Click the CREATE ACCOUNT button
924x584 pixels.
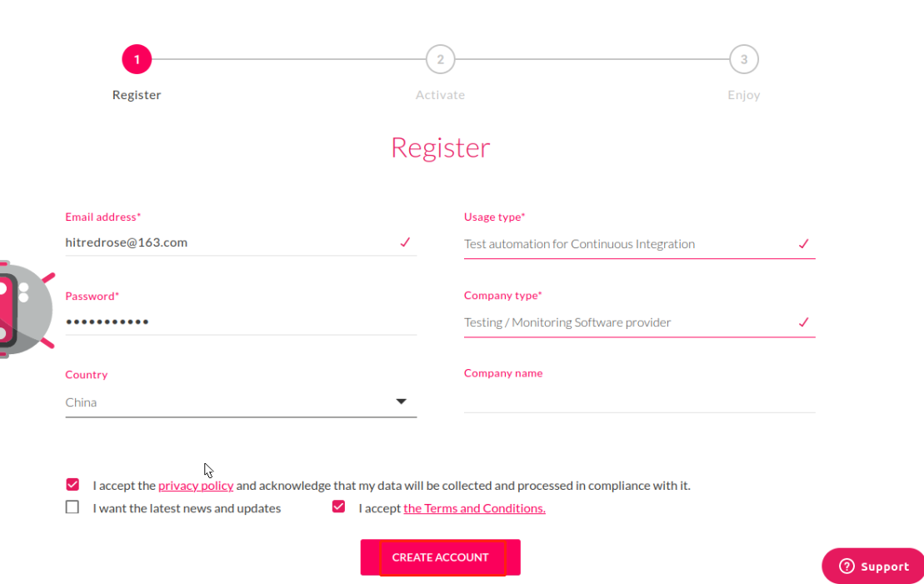tap(440, 557)
